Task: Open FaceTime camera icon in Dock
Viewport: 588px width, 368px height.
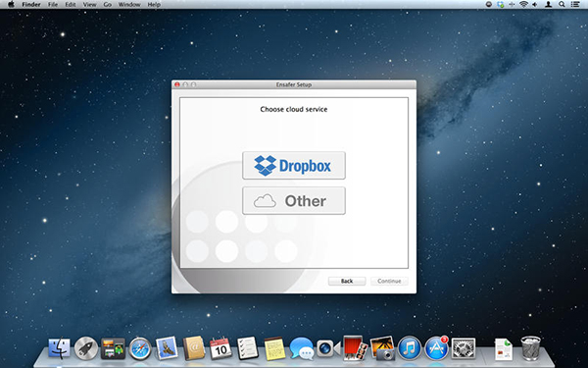Action: click(x=328, y=348)
